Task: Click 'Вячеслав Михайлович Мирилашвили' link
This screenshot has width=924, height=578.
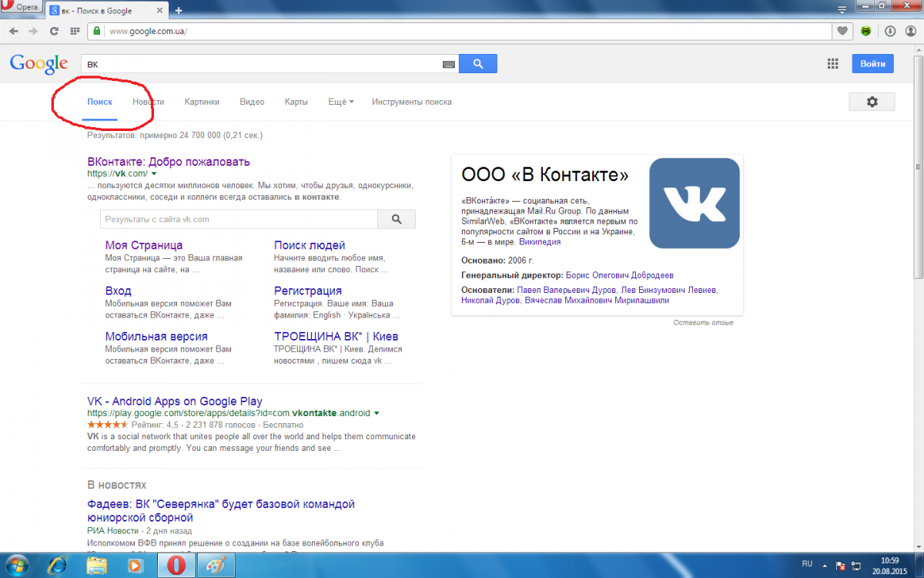Action: (598, 301)
